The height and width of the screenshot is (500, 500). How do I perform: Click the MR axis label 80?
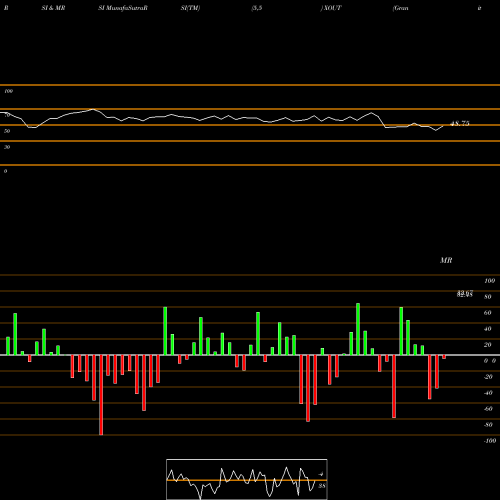(x=488, y=297)
